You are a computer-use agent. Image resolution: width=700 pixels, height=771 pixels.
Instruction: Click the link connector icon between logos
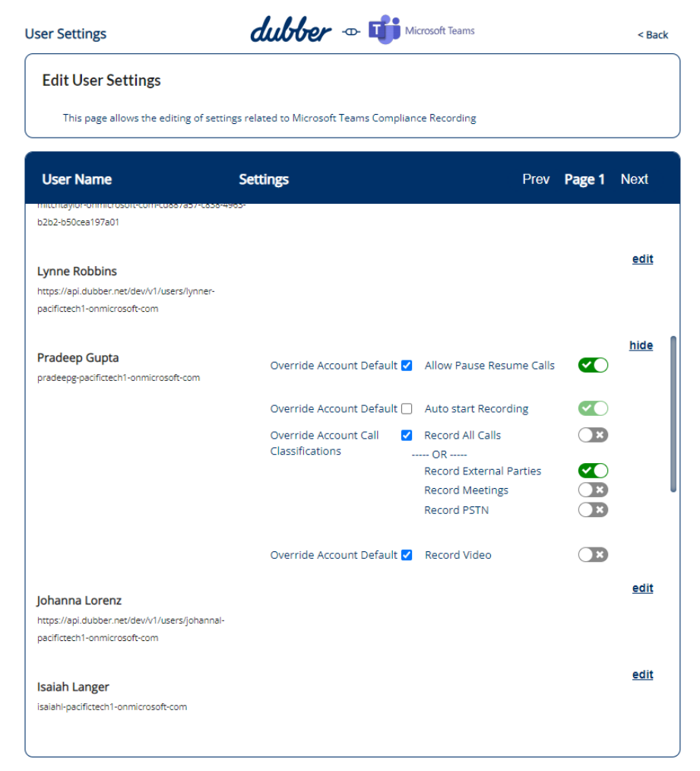(350, 32)
